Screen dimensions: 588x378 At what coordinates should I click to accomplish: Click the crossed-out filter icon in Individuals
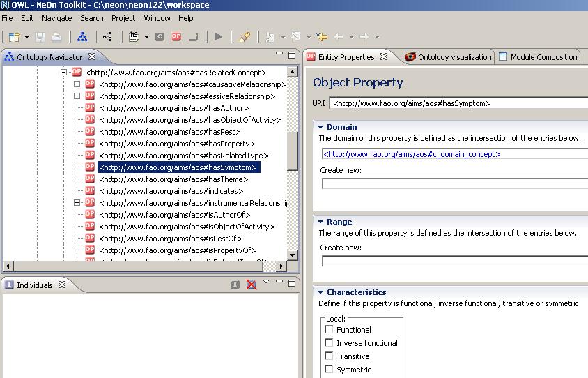tap(252, 285)
